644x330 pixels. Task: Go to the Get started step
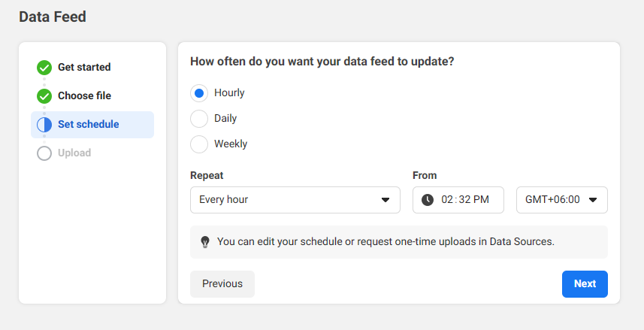tap(84, 68)
